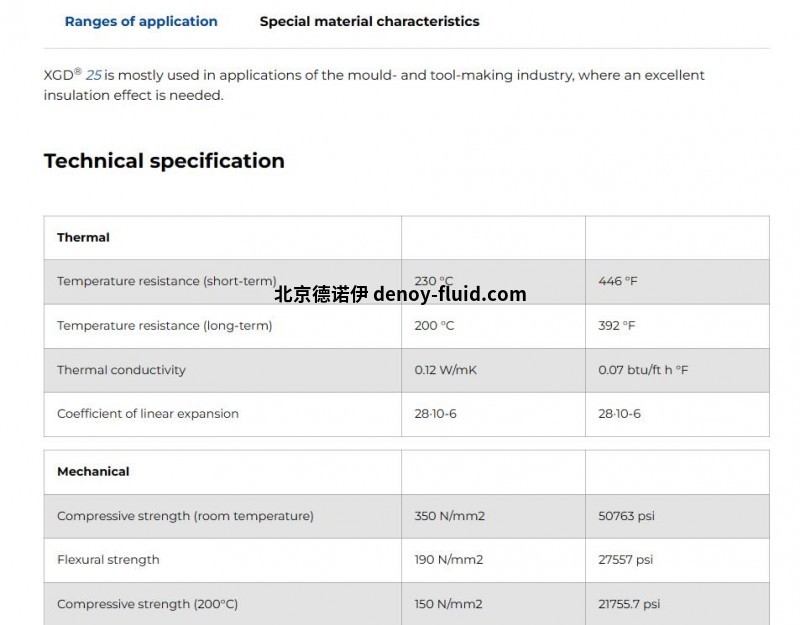Click Temperature resistance (long-term) row label
This screenshot has height=625, width=800.
pos(164,325)
